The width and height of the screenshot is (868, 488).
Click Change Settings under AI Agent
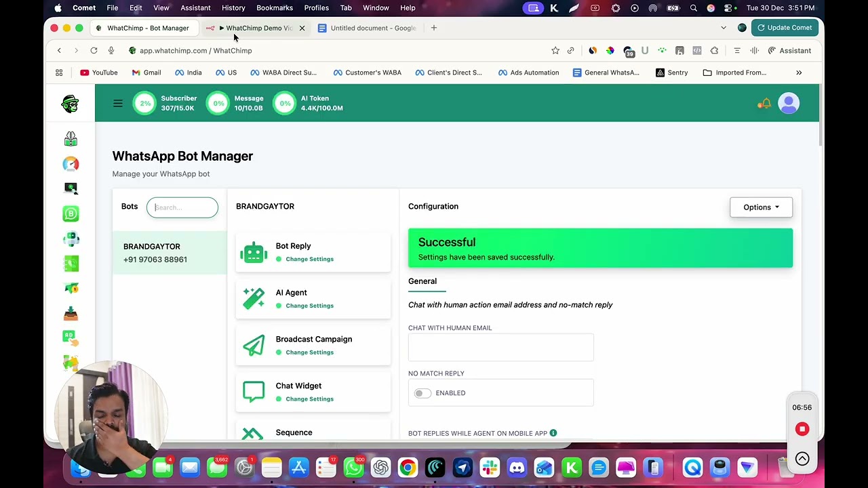309,306
